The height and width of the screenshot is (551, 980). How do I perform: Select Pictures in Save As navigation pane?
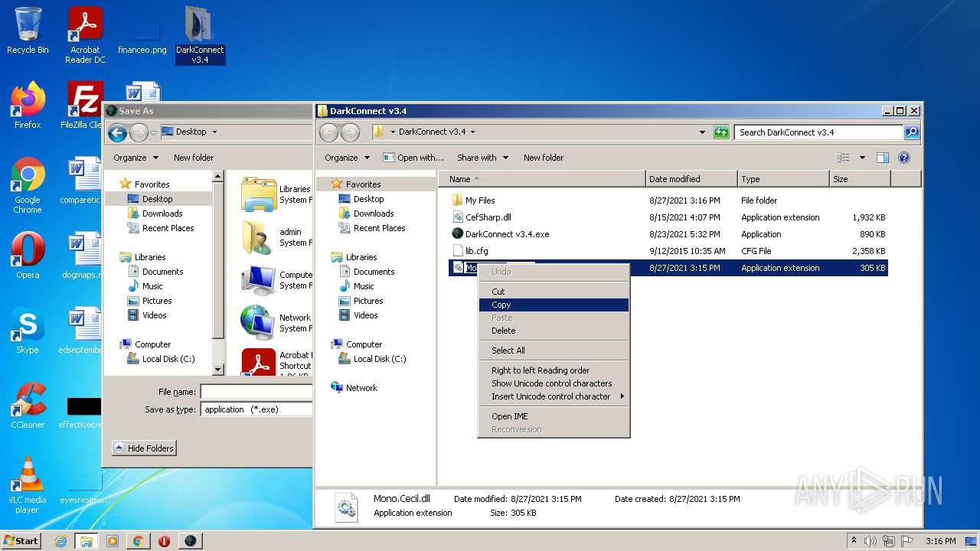point(157,301)
